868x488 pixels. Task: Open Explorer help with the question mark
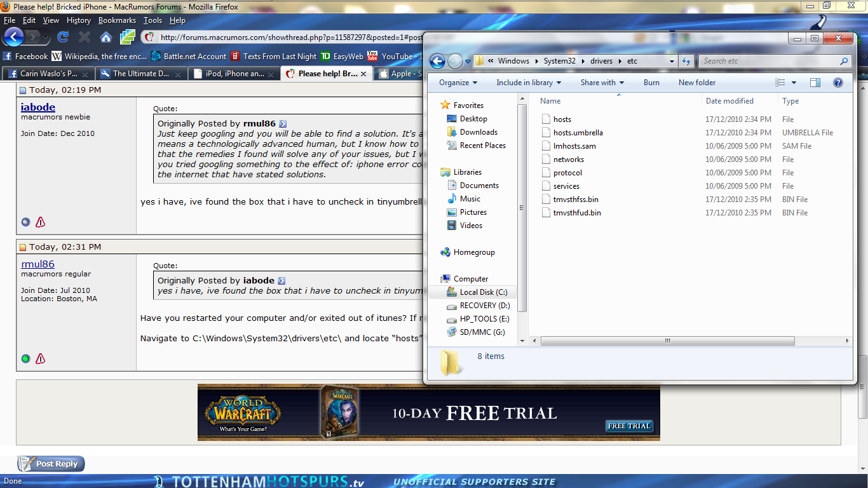pos(838,83)
